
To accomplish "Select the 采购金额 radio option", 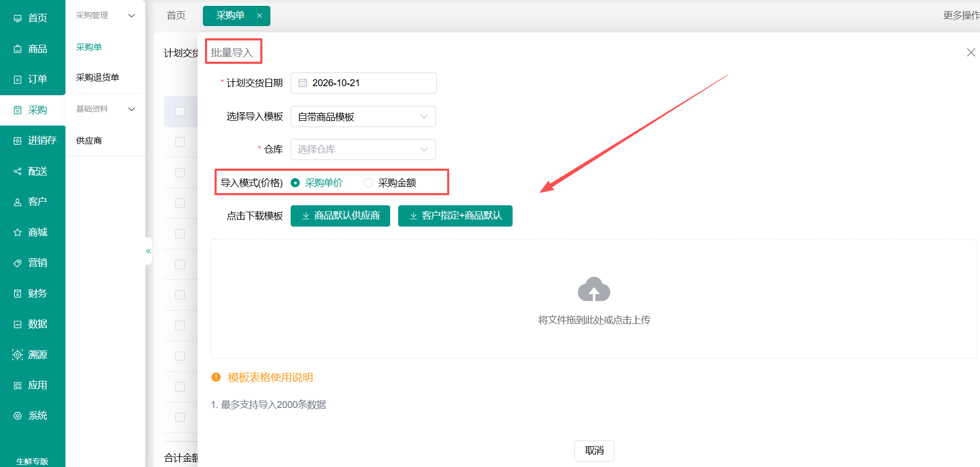I will (x=390, y=183).
